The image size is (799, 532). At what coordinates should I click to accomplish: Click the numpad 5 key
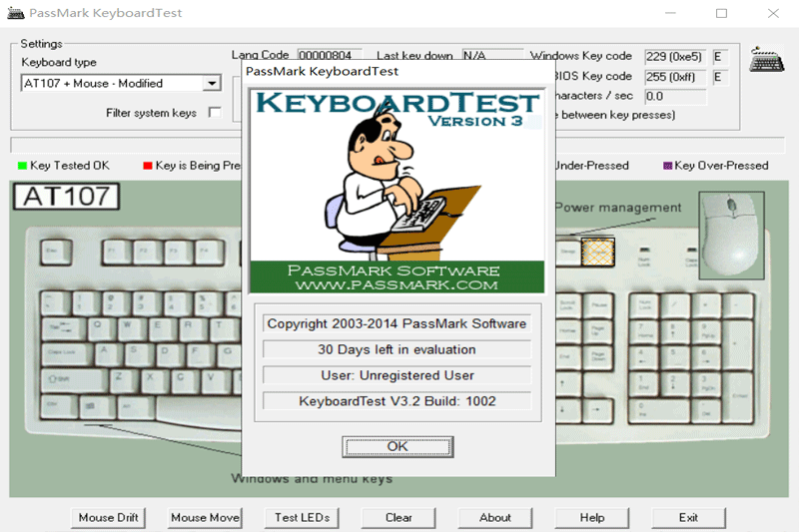point(675,357)
